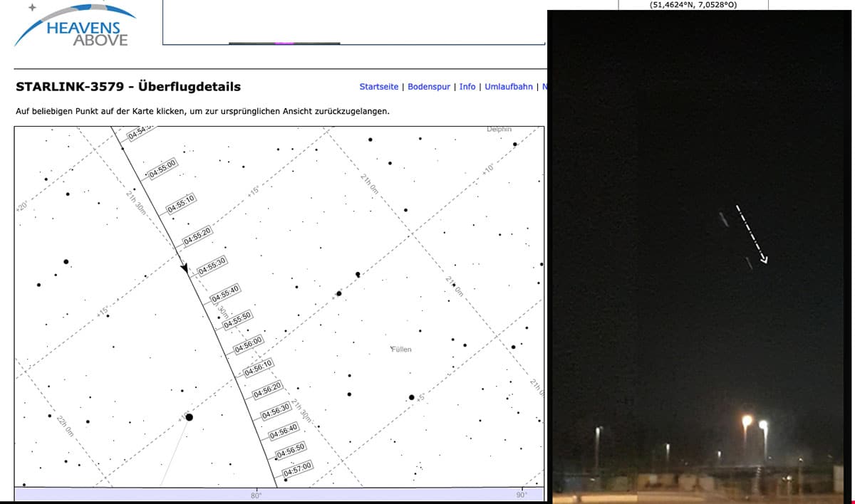Click the 04:56:00 time label on the track
Viewport: 855px width, 504px height.
click(x=249, y=345)
